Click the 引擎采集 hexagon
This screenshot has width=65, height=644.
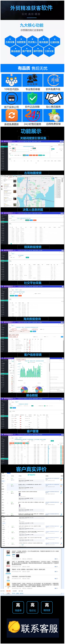click(x=49, y=51)
